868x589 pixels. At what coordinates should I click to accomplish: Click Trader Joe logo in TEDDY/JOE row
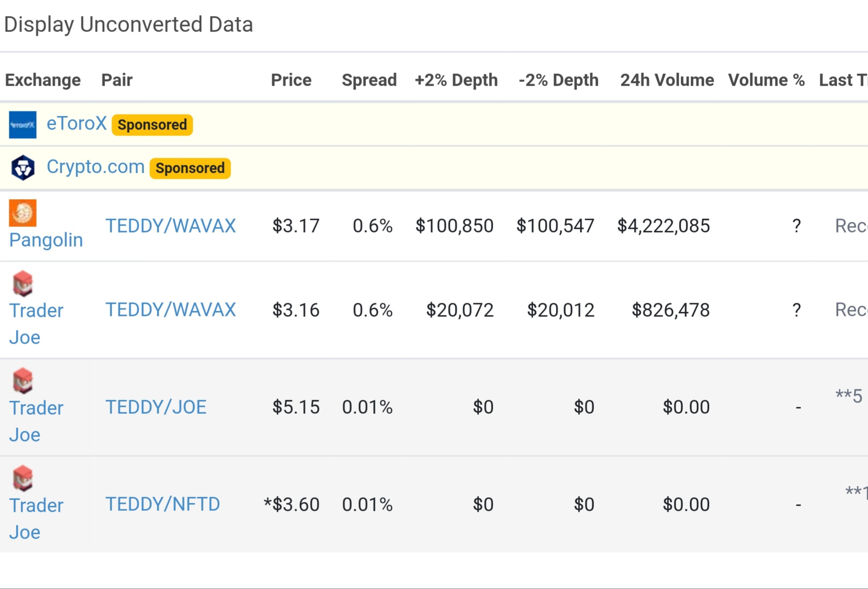click(23, 381)
